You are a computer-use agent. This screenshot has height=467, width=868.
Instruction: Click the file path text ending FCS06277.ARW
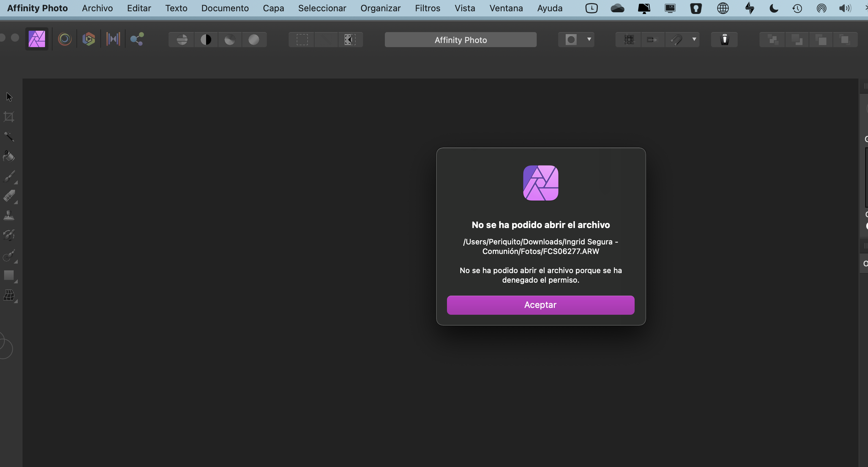pos(540,246)
